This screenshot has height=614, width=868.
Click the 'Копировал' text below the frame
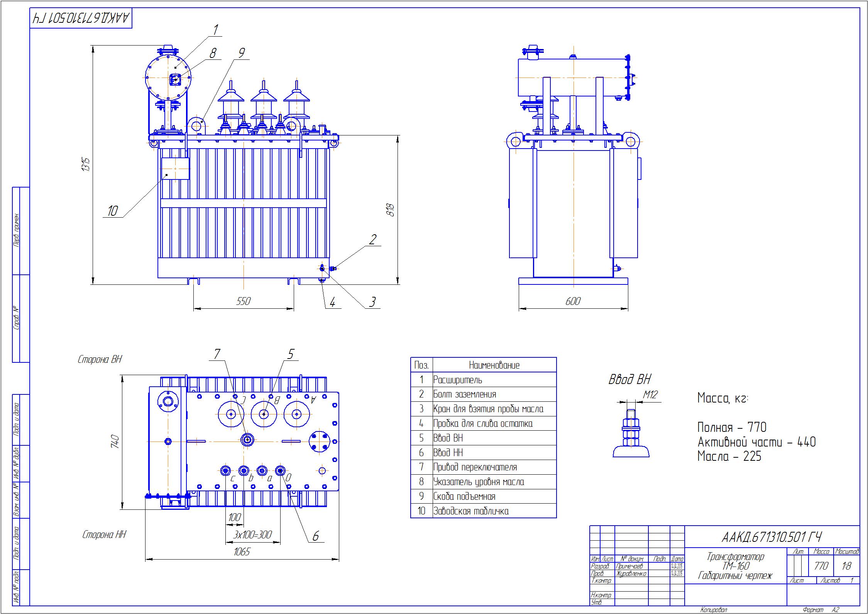(x=714, y=610)
